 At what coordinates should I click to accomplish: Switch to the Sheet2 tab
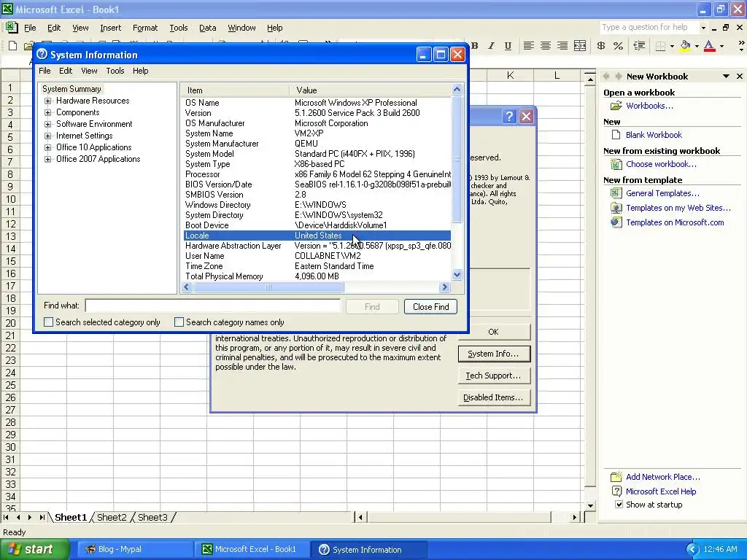[112, 517]
